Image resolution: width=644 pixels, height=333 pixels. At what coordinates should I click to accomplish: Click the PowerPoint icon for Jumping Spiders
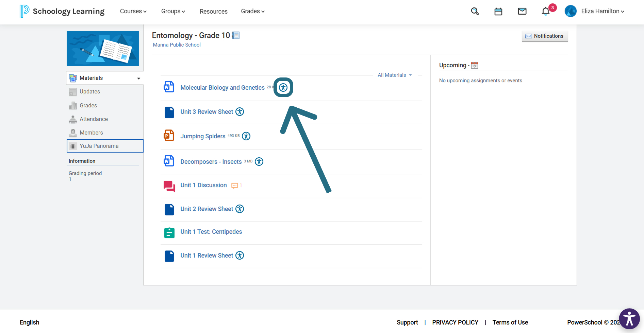pyautogui.click(x=169, y=136)
